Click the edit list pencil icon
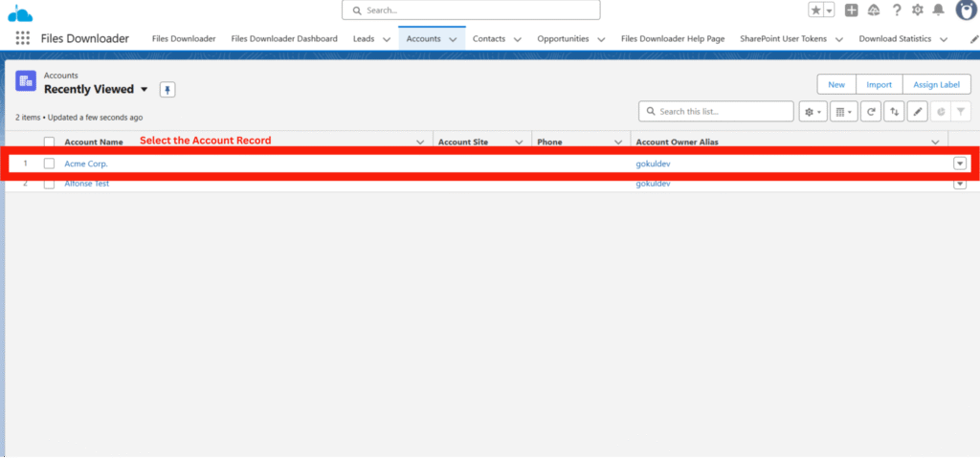 click(918, 112)
